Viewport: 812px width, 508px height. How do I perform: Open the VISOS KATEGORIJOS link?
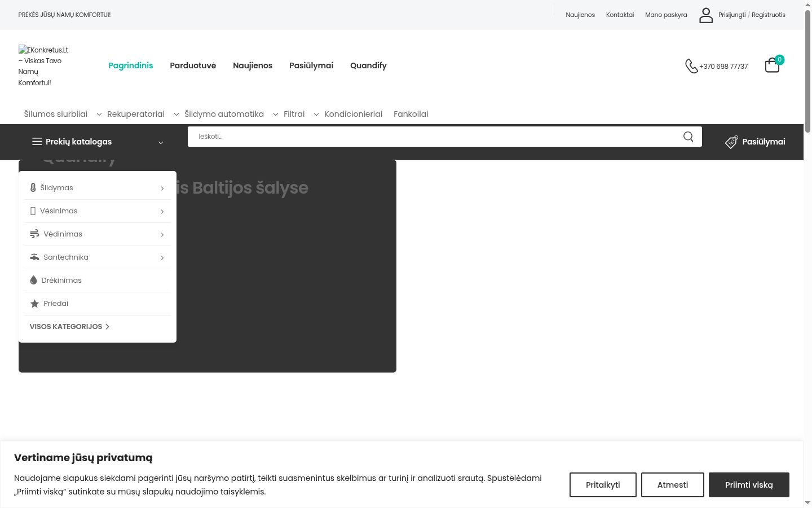tap(69, 327)
